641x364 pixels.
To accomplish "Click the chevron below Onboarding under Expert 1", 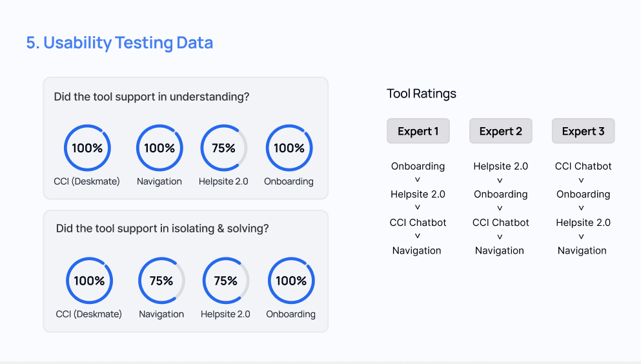I will 418,180.
